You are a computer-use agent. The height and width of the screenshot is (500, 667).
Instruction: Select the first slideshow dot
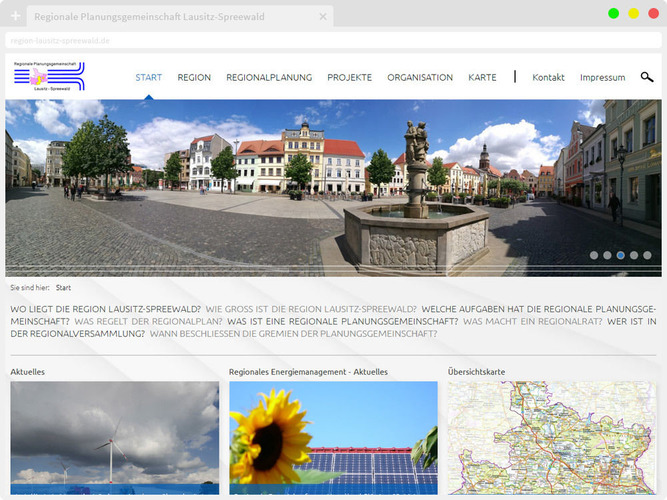click(594, 255)
